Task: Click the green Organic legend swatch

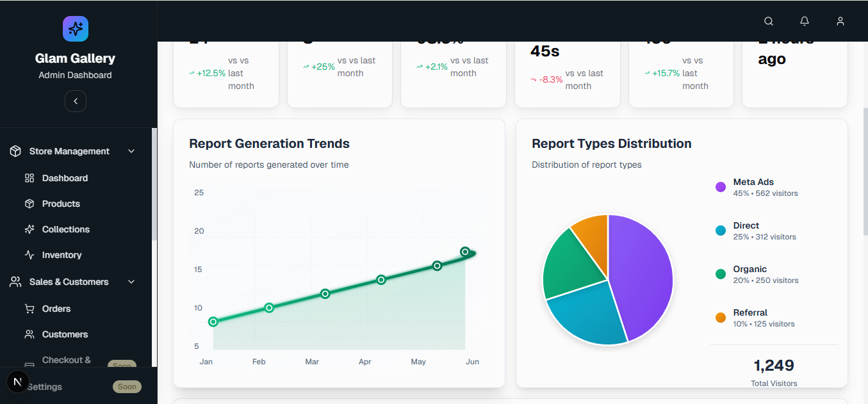Action: (721, 274)
